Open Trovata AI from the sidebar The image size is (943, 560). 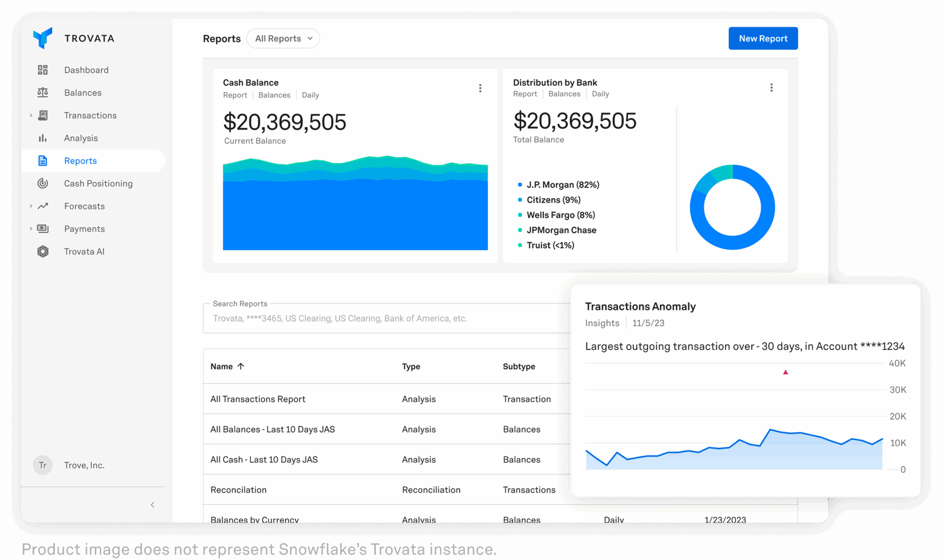point(84,251)
